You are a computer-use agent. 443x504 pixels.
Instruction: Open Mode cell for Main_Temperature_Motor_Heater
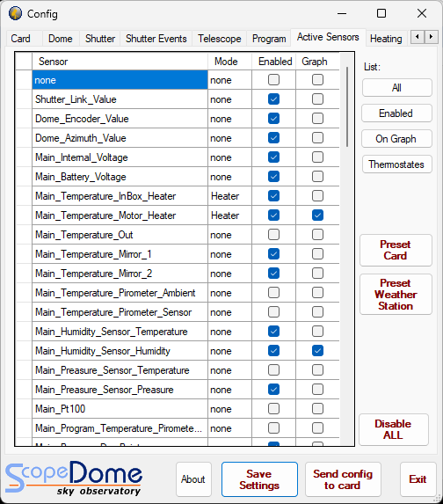click(x=229, y=215)
